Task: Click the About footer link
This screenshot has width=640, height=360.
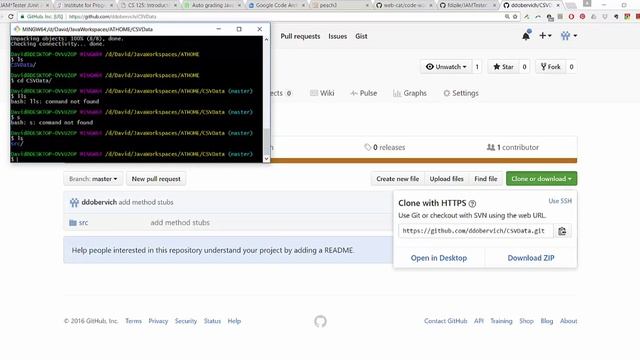Action: pos(569,321)
